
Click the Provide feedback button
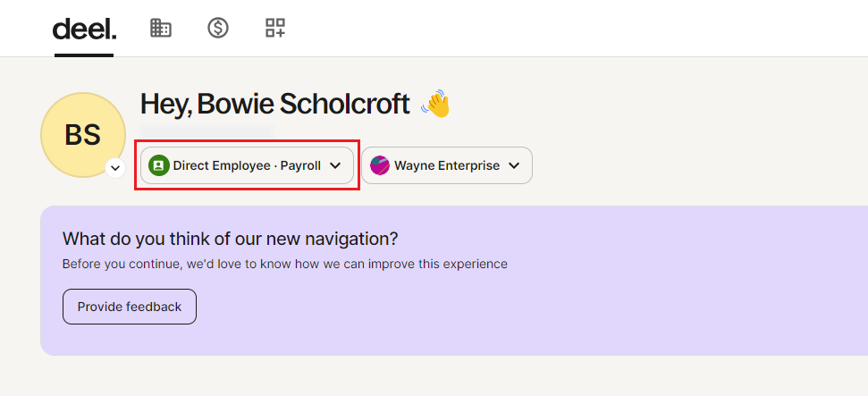click(130, 307)
